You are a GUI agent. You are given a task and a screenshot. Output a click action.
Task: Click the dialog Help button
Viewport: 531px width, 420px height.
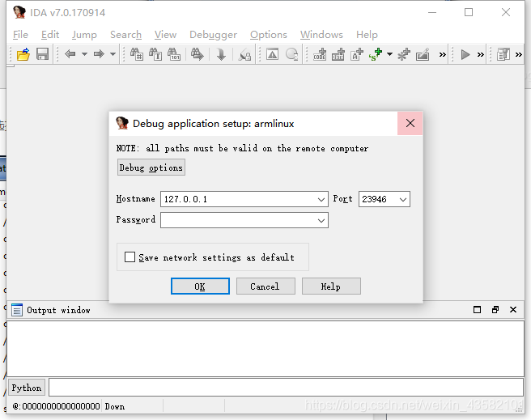tap(331, 286)
